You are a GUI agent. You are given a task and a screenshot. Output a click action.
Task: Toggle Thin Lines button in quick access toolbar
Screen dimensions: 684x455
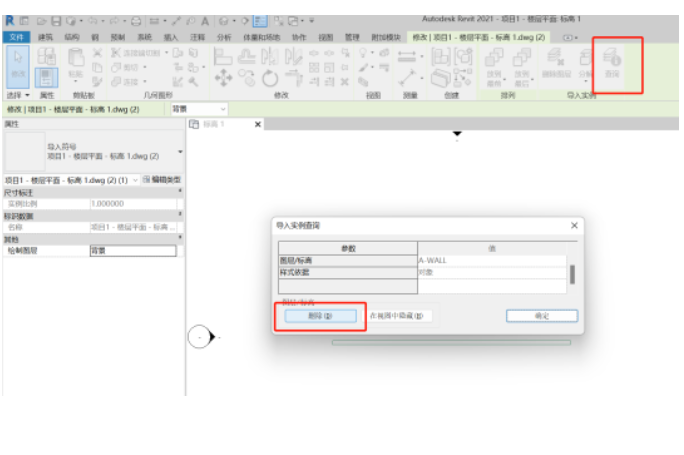[260, 21]
